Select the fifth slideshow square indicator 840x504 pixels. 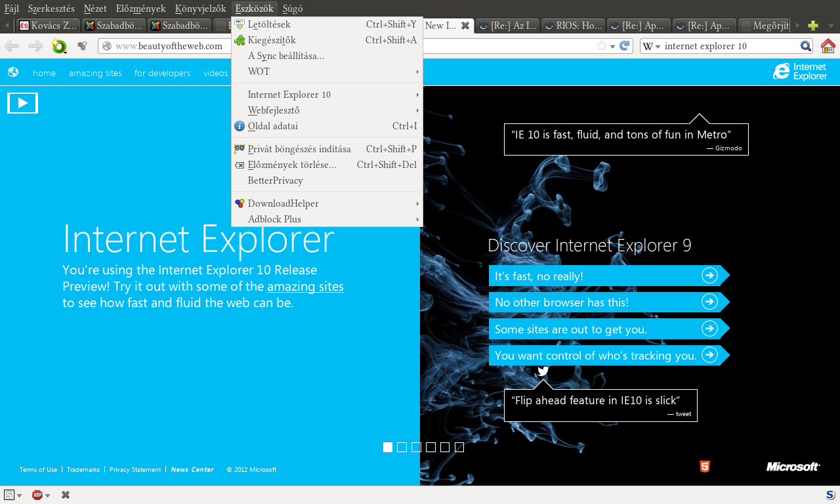[445, 447]
